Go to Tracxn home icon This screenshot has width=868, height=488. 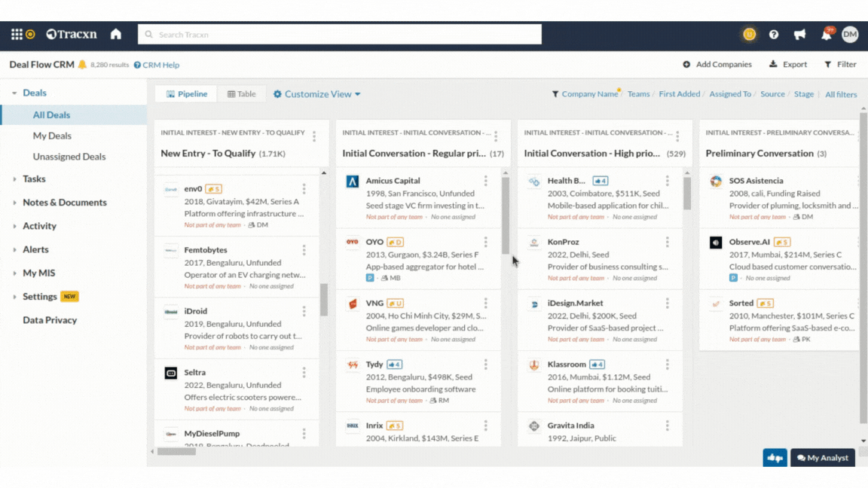[116, 34]
